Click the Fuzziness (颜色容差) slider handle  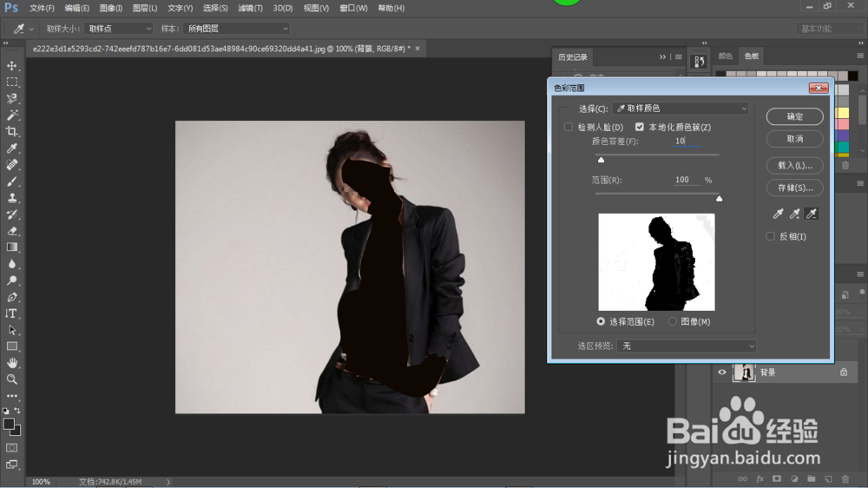coord(601,160)
